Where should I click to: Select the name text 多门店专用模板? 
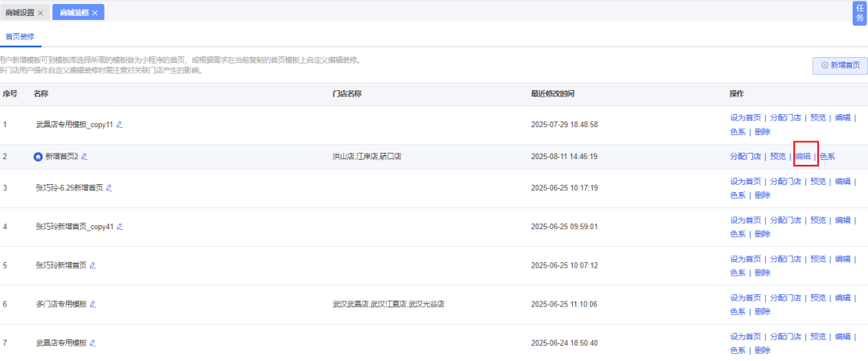coord(61,304)
